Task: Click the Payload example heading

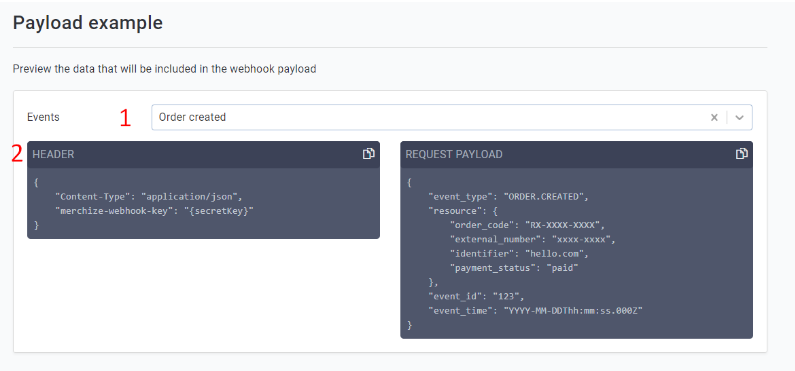Action: pos(88,23)
